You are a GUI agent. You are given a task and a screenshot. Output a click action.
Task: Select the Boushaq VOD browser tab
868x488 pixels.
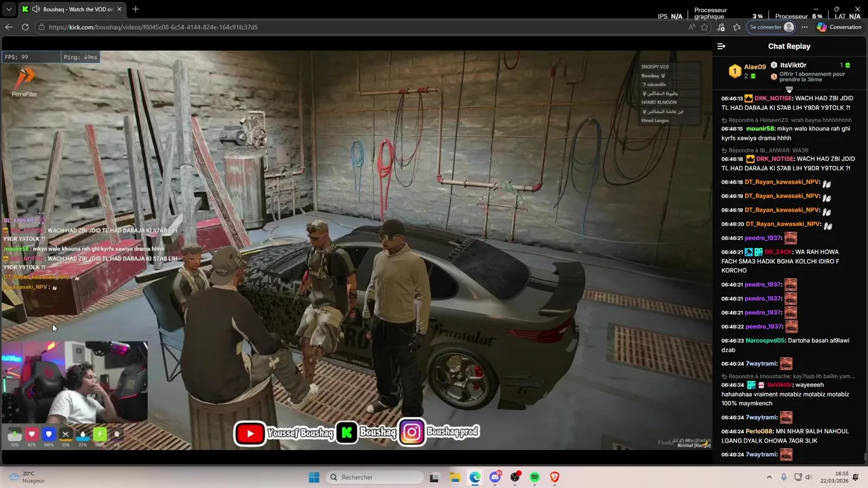73,9
